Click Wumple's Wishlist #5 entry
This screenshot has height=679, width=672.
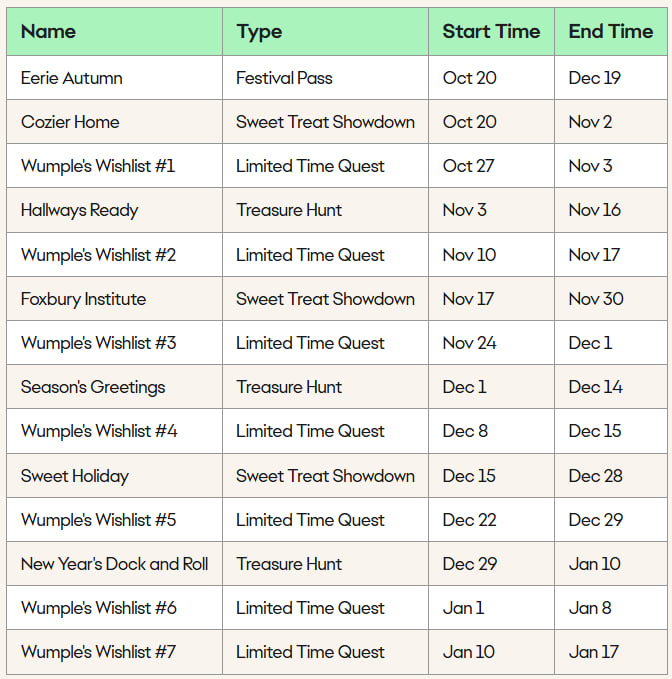coord(98,520)
